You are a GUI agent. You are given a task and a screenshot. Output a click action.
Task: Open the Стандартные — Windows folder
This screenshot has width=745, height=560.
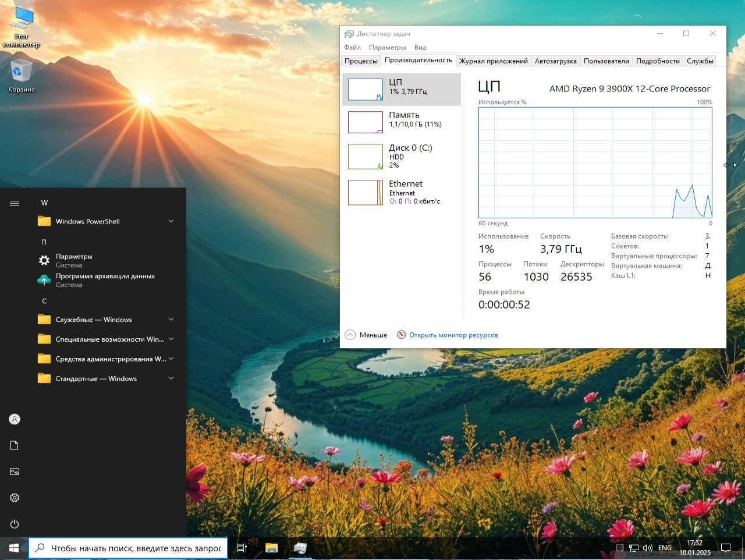[107, 378]
